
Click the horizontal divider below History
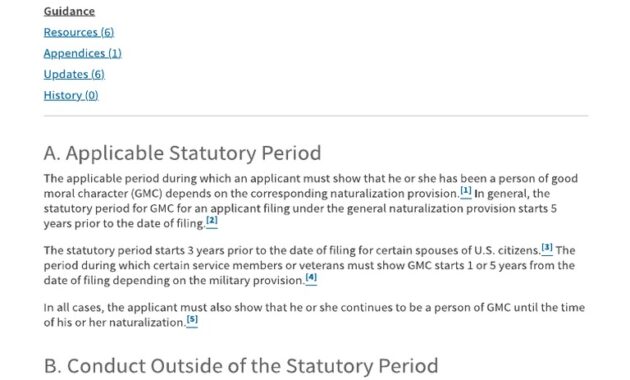tap(316, 116)
